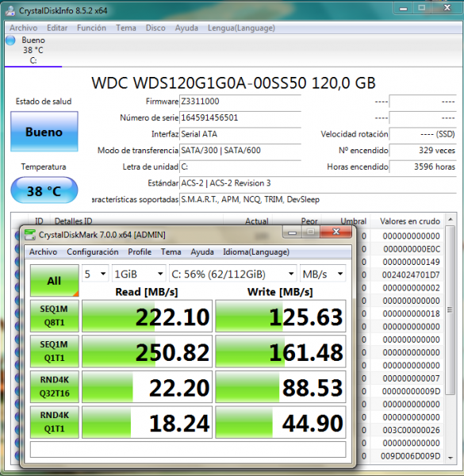Image resolution: width=464 pixels, height=476 pixels.
Task: Open Ayuda menu in CrystalDiskInfo
Action: [186, 28]
